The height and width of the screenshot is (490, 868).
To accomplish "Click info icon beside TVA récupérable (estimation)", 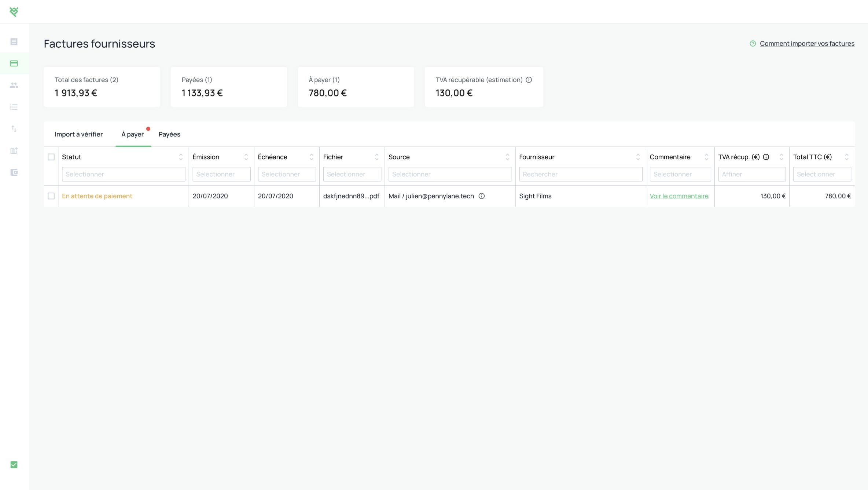I will (x=529, y=80).
